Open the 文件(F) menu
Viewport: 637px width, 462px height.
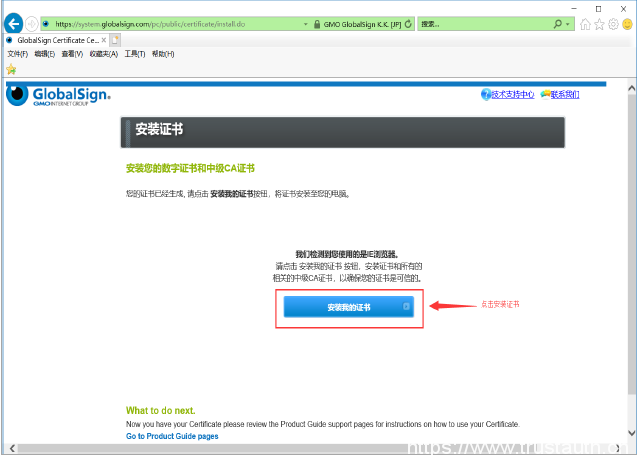17,54
